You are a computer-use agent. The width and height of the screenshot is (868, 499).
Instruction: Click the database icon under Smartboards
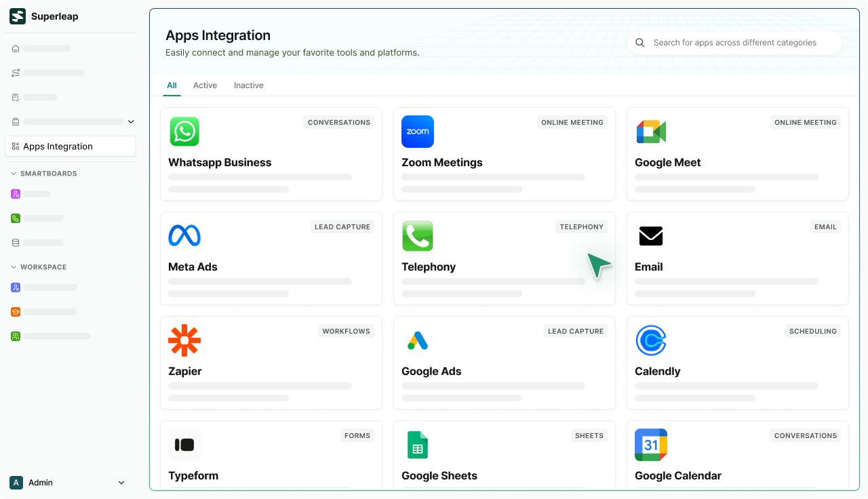(x=16, y=243)
